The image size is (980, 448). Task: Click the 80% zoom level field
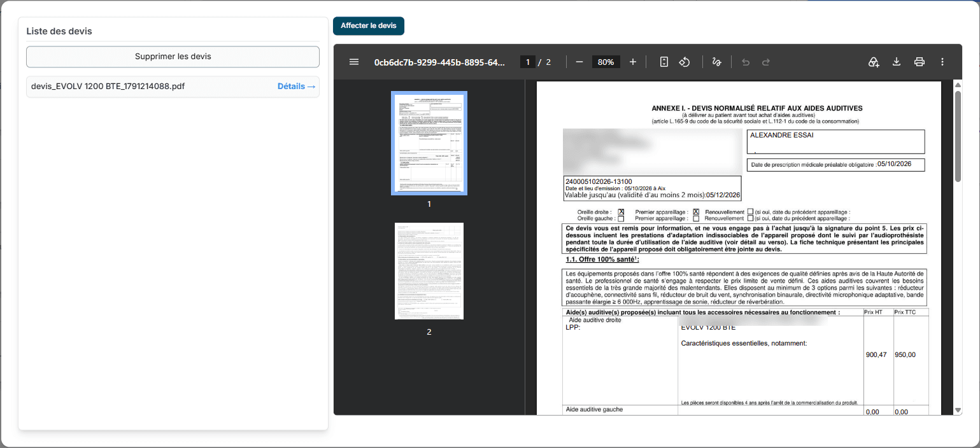tap(606, 62)
